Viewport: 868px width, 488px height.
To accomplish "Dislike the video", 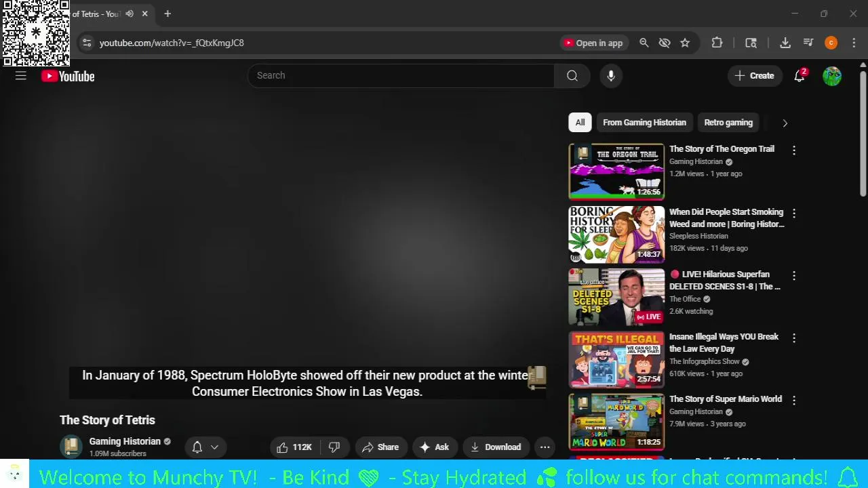I will [x=334, y=447].
